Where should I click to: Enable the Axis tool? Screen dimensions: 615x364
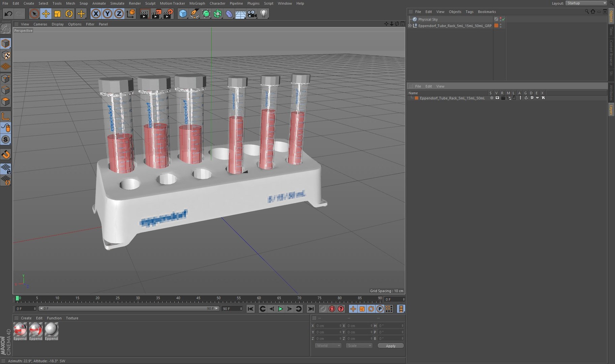(6, 117)
